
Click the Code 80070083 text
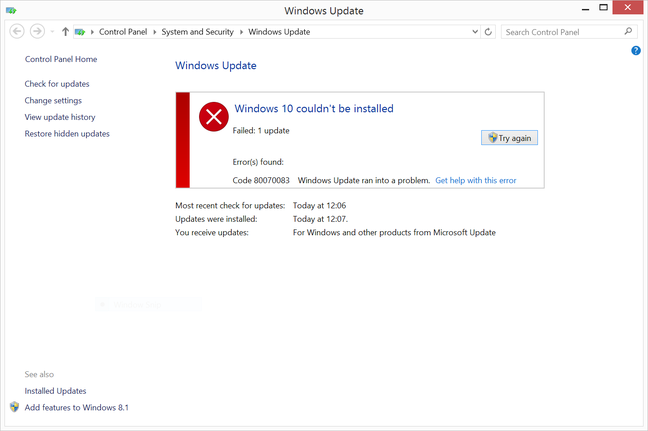point(261,180)
